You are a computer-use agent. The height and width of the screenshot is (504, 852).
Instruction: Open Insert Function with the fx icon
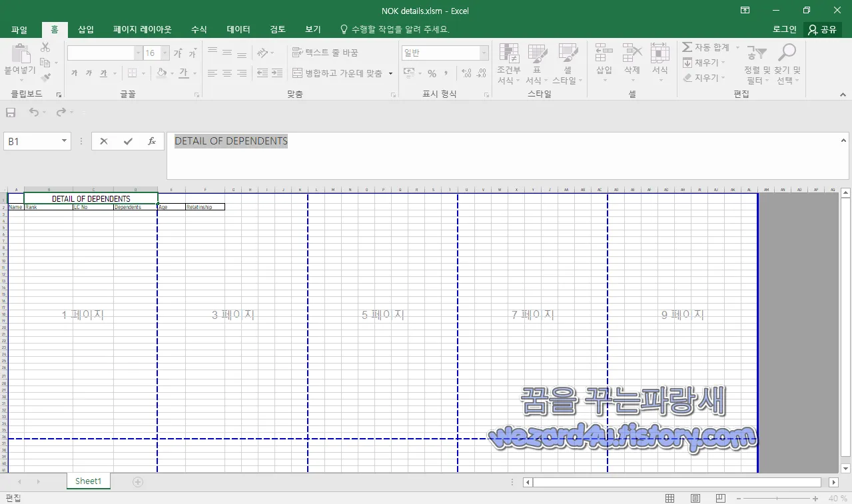[152, 141]
